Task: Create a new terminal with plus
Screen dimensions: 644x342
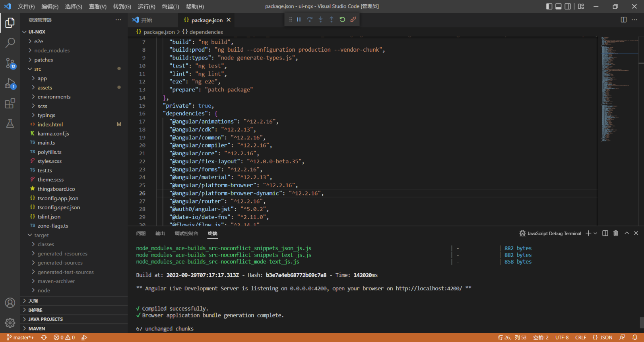Action: point(588,233)
